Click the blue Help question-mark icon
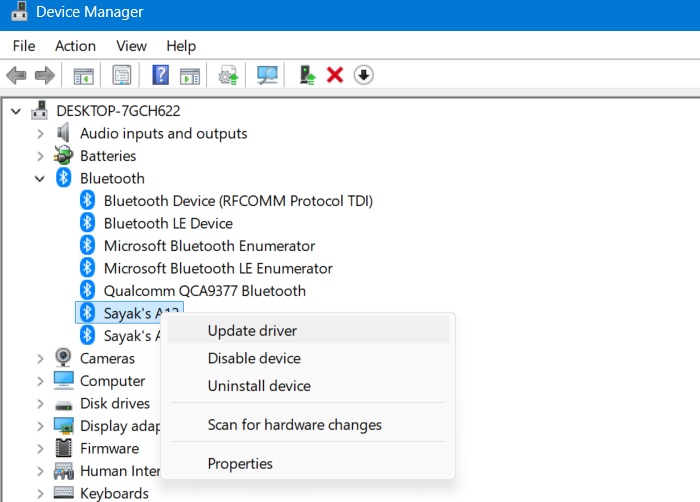The height and width of the screenshot is (502, 700). (x=161, y=75)
